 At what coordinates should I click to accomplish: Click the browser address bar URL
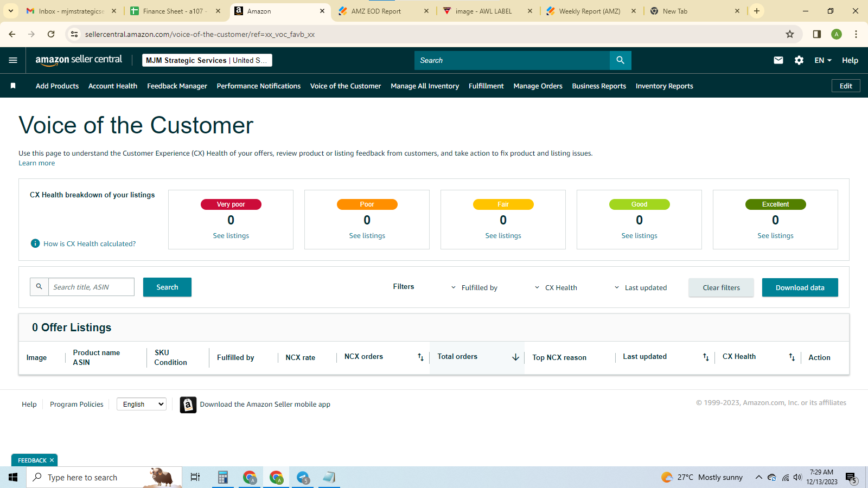(x=200, y=34)
